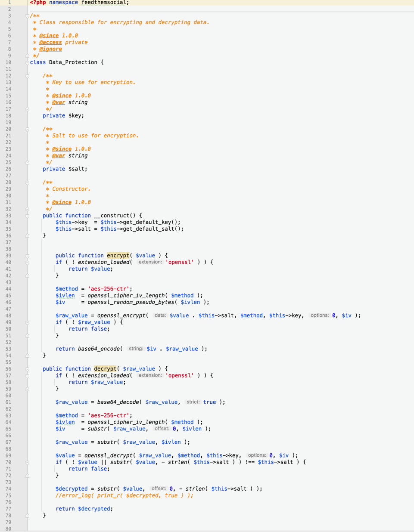This screenshot has width=414, height=532.
Task: Collapse the __construct function fold marker
Action: [x=27, y=216]
